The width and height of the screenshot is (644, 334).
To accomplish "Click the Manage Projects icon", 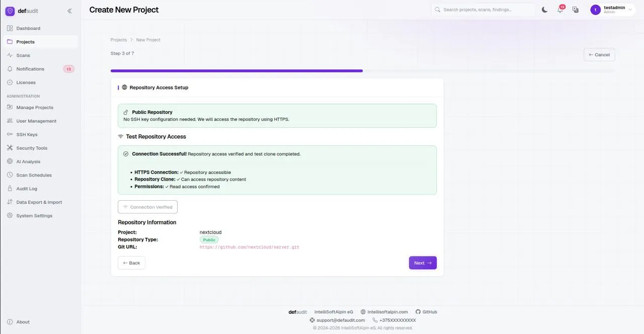I will point(10,107).
